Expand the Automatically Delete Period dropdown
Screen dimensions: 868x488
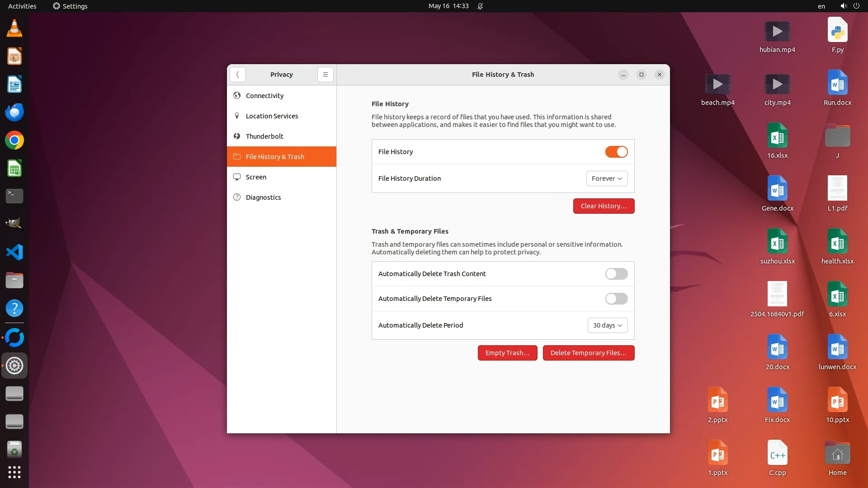[x=607, y=325]
